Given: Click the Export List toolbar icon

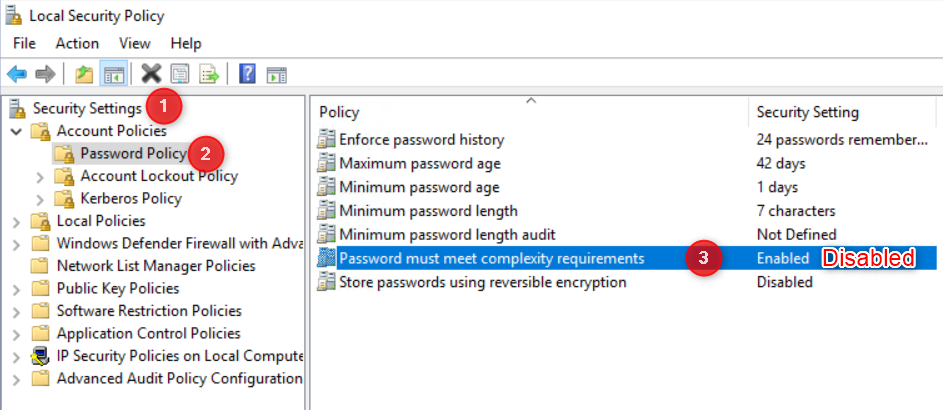Looking at the screenshot, I should 208,74.
